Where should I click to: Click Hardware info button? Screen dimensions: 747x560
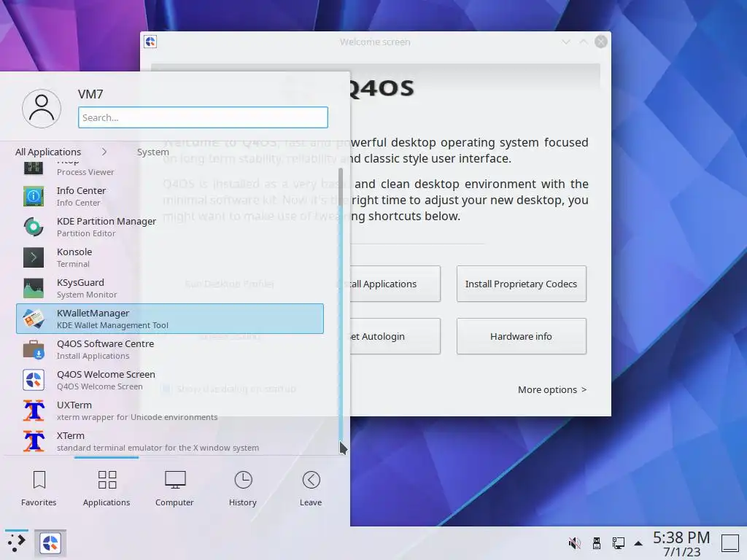pyautogui.click(x=521, y=336)
